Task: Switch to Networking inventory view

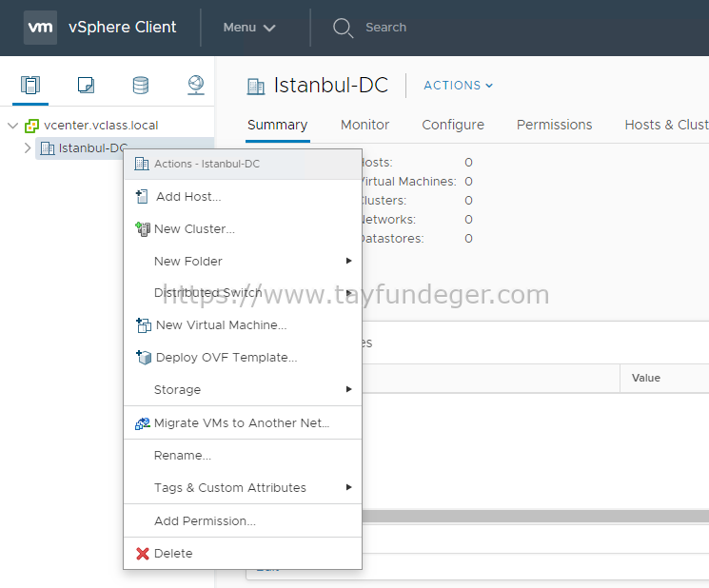Action: [x=196, y=85]
